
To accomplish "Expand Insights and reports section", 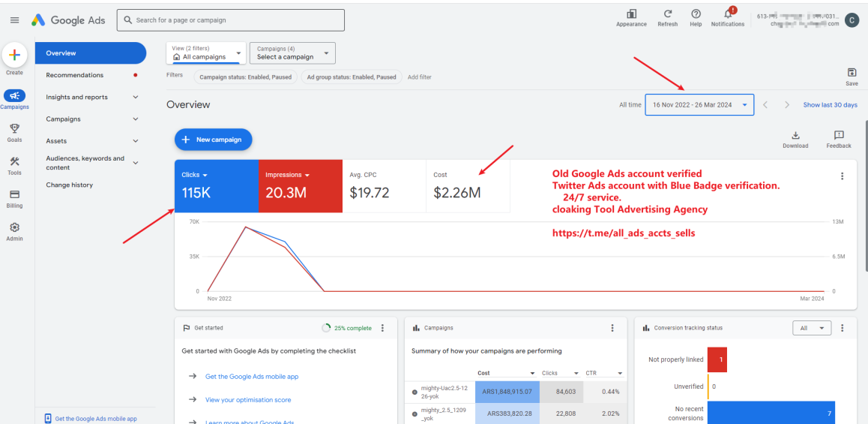I will point(136,97).
